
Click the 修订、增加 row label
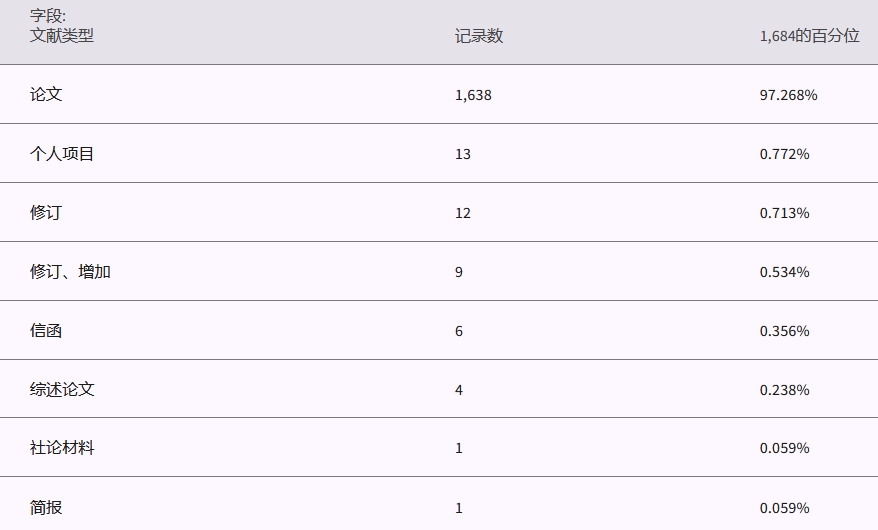click(x=70, y=271)
